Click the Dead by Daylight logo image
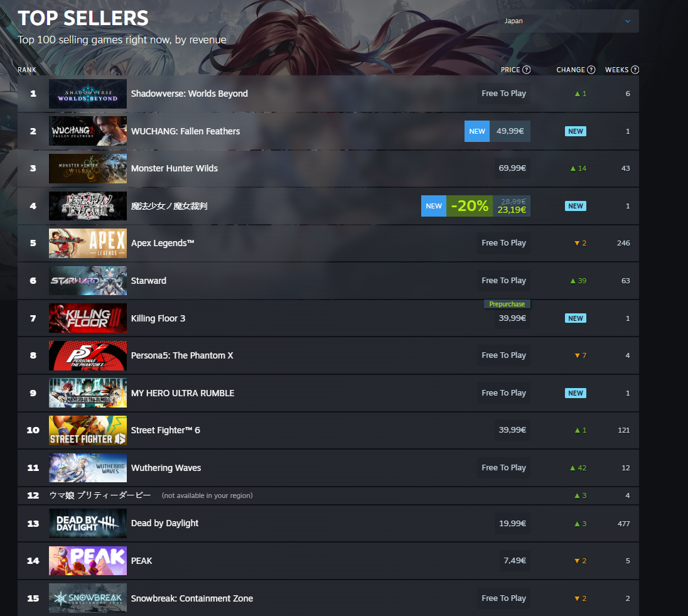This screenshot has width=688, height=616. click(x=88, y=523)
